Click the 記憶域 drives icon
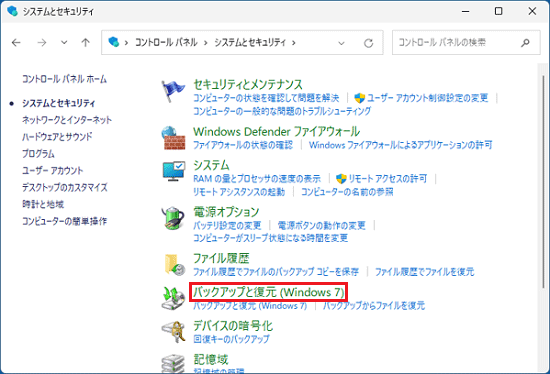 (x=173, y=363)
